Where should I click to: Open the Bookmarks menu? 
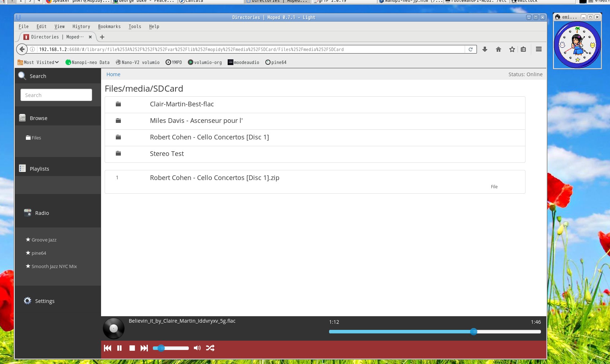pyautogui.click(x=109, y=27)
